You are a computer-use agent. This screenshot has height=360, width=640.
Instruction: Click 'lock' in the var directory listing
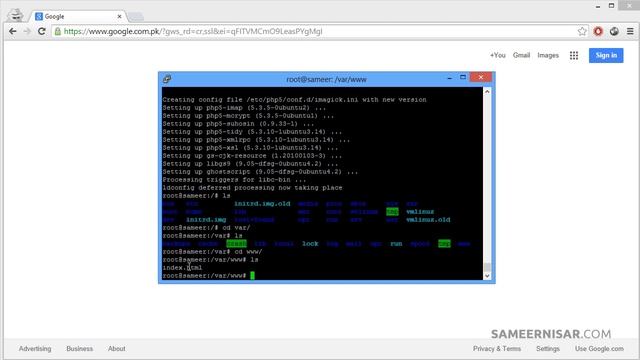click(x=310, y=244)
